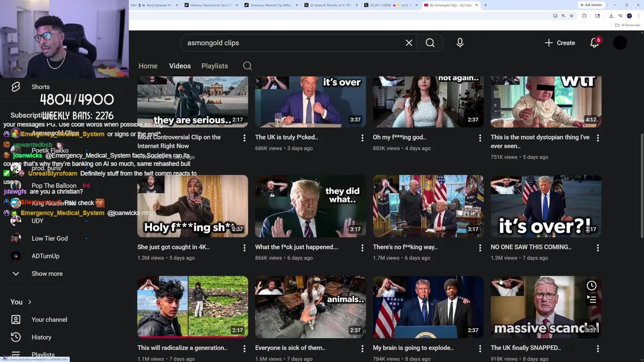Open options for 'What the f*ck just happened...'

click(x=362, y=248)
